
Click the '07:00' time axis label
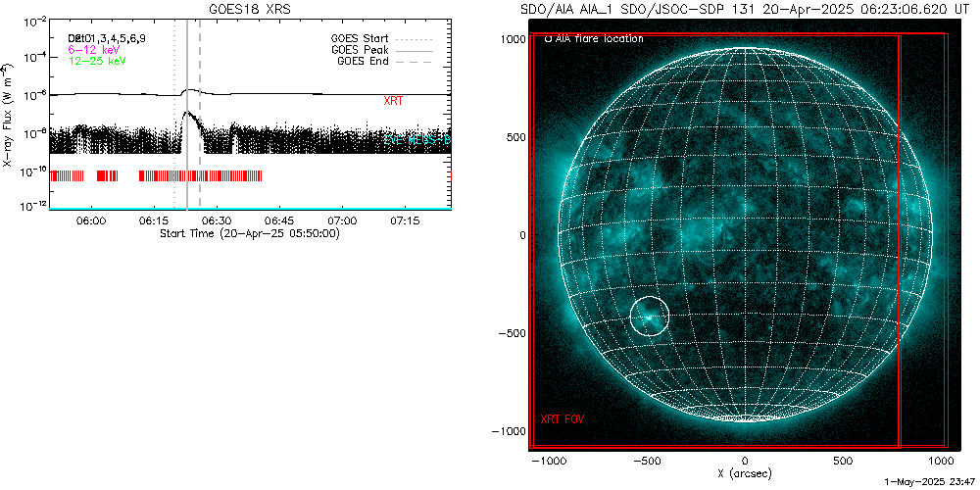(x=343, y=221)
